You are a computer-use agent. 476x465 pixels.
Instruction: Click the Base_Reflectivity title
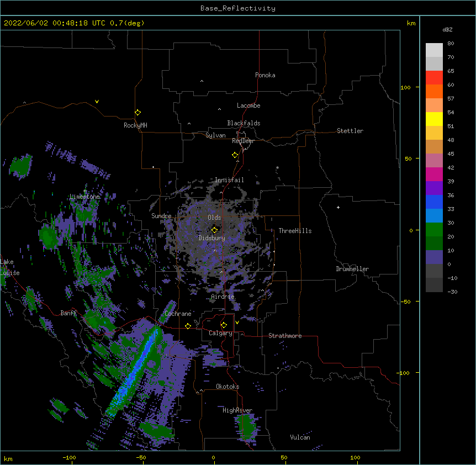[238, 8]
